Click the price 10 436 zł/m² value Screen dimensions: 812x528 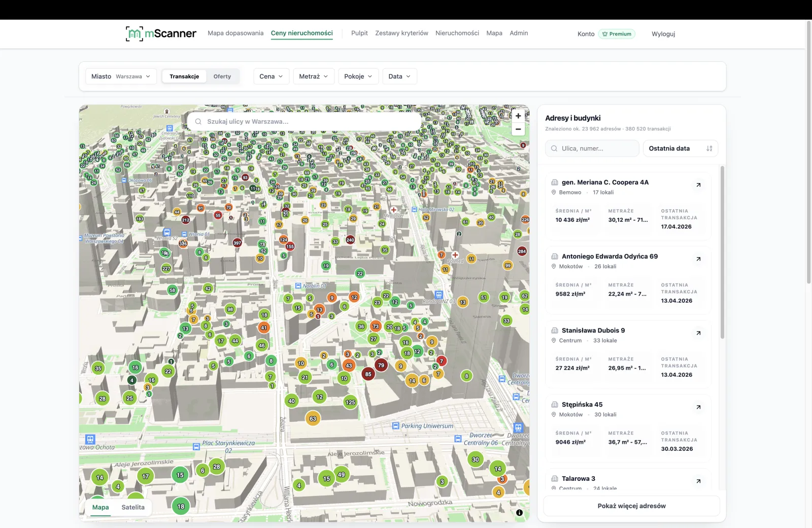pos(572,220)
